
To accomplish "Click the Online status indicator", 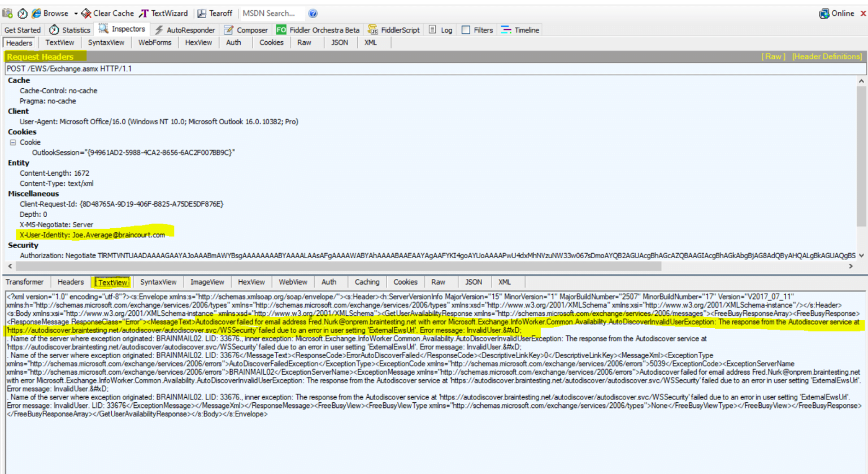I will point(836,13).
